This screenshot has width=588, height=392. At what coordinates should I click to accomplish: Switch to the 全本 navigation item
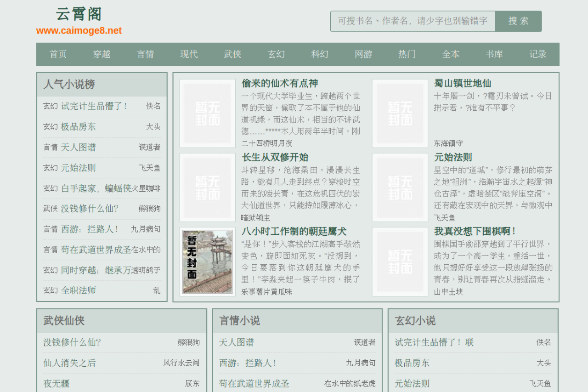[451, 54]
